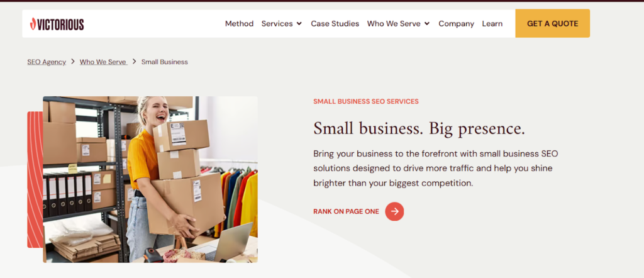The image size is (644, 278).
Task: Open Case Studies in the navigation
Action: tap(335, 24)
